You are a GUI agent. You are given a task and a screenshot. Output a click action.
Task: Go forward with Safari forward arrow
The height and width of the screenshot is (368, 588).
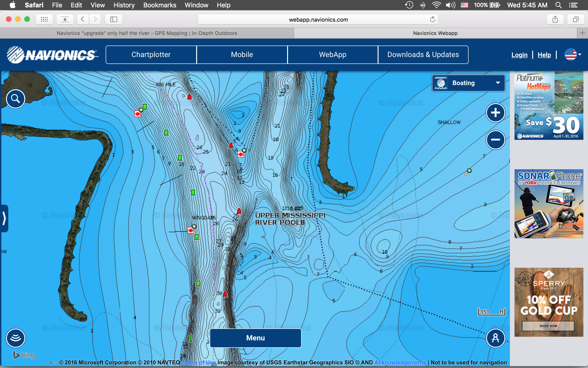tap(95, 19)
